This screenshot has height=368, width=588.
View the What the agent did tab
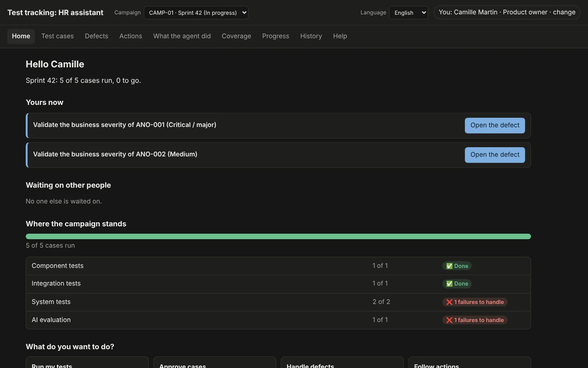tap(182, 36)
